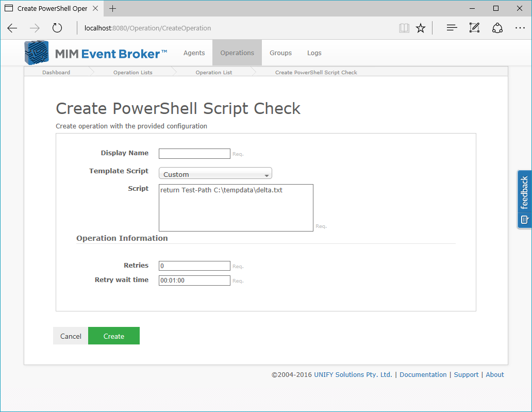Open the Support footer link
The width and height of the screenshot is (532, 412).
466,375
